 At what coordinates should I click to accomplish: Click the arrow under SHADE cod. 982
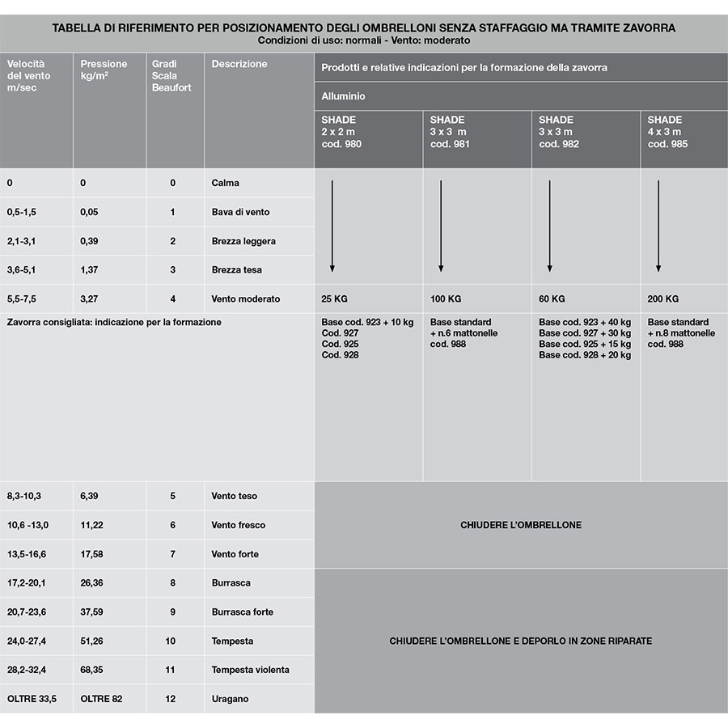(550, 226)
